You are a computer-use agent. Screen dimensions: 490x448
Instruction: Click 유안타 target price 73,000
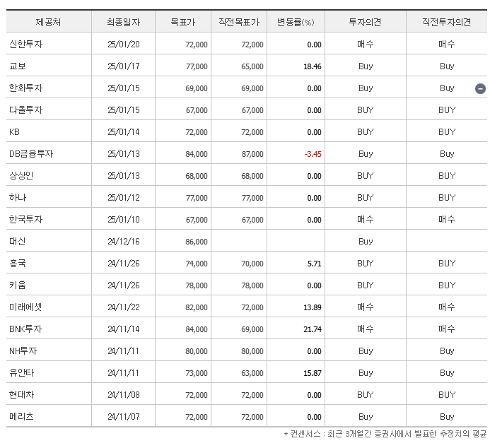pos(197,373)
